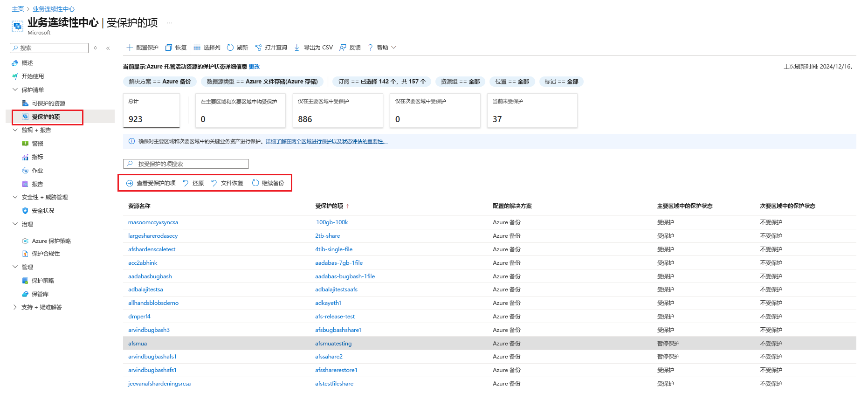Viewport: 868px width, 393px height.
Task: Click the 还原 undo icon
Action: tap(186, 183)
